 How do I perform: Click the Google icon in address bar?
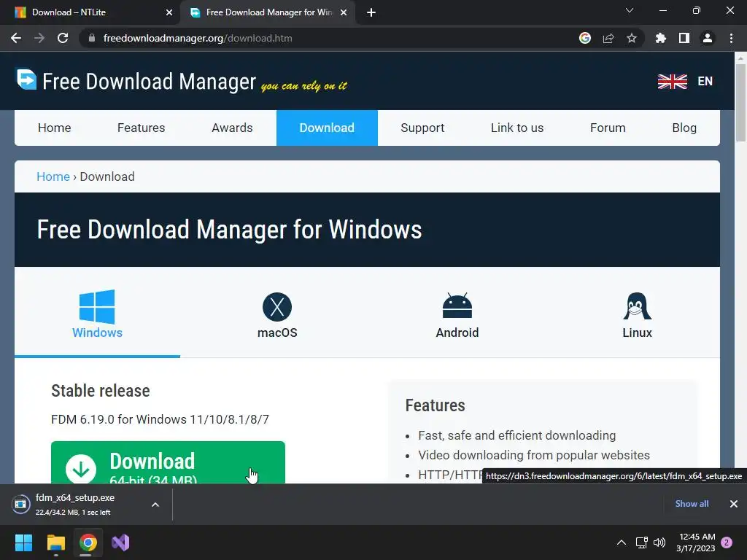tap(585, 38)
